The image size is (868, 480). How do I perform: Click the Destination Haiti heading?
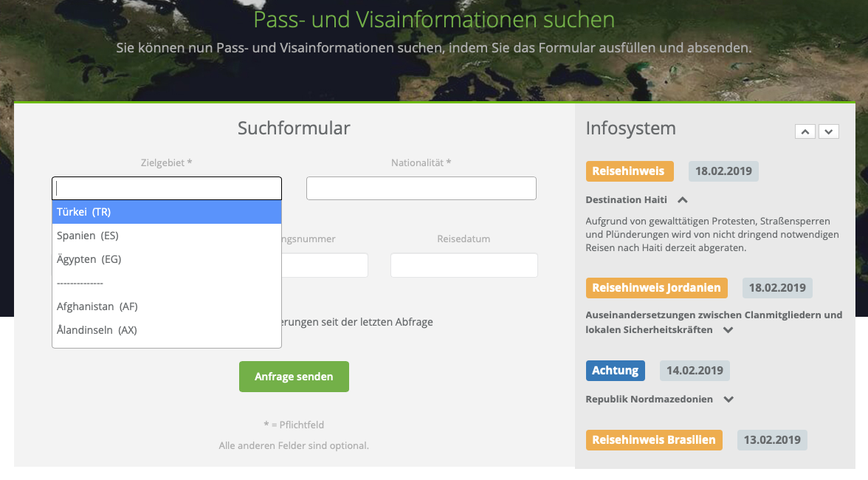pos(626,199)
